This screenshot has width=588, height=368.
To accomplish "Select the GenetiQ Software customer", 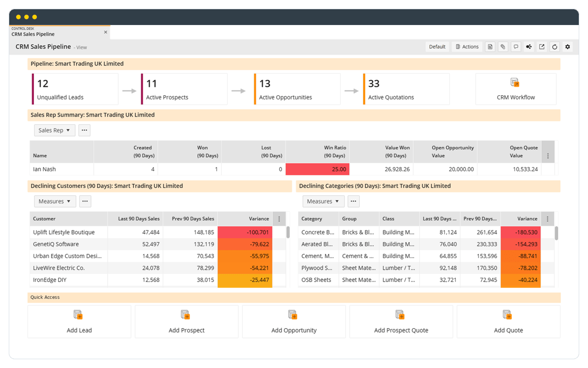I will click(x=56, y=245).
